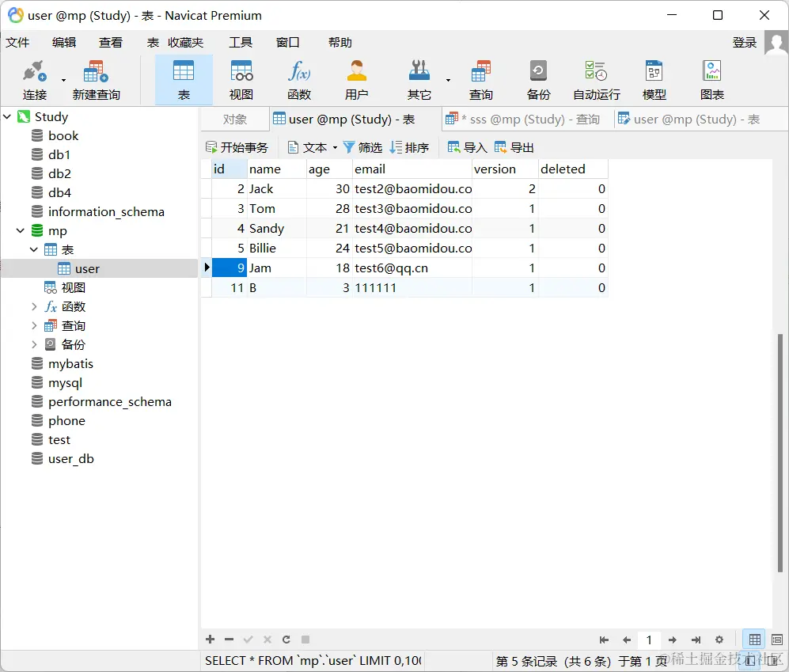The width and height of the screenshot is (789, 672).
Task: Click the email column header
Action: coord(412,169)
